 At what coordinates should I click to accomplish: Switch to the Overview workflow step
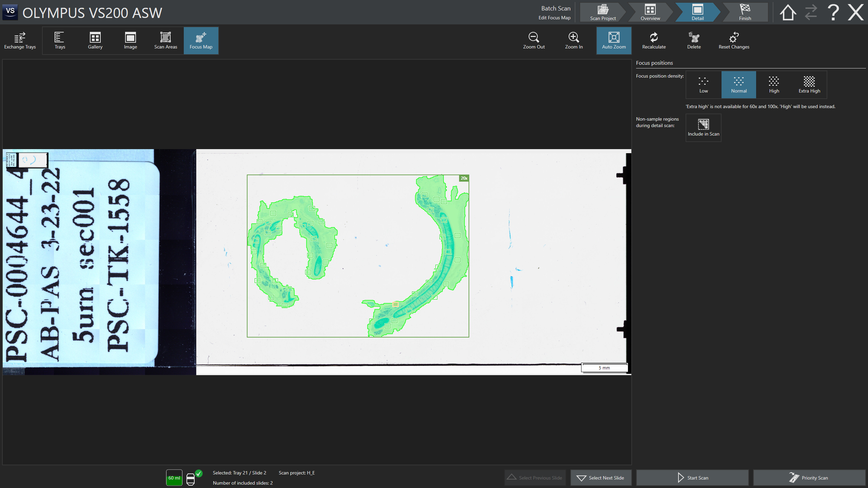click(x=650, y=13)
